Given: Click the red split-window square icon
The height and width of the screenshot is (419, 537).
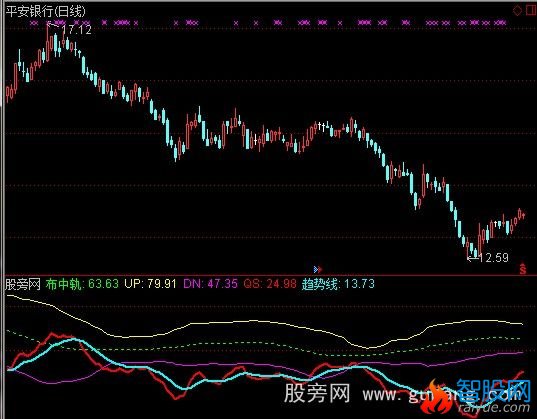Looking at the screenshot, I should pyautogui.click(x=531, y=11).
